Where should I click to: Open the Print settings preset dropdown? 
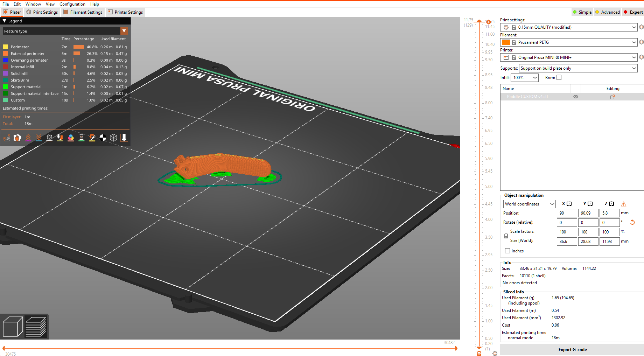point(569,27)
